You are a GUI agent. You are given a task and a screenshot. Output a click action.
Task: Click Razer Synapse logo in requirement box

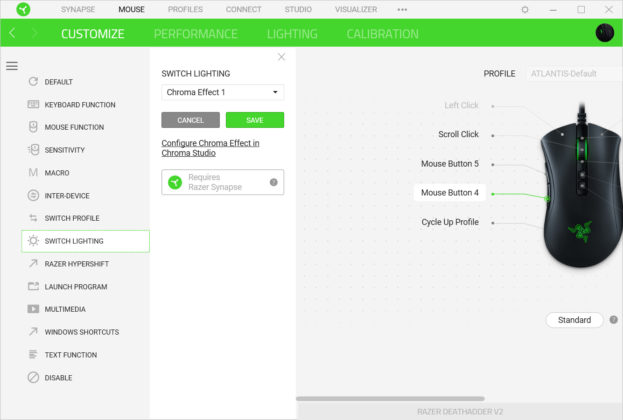pyautogui.click(x=175, y=182)
